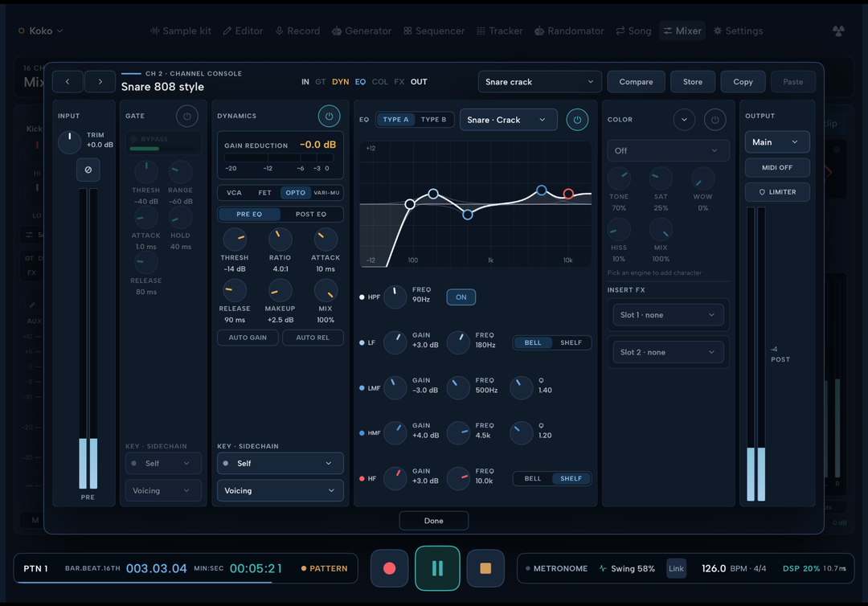Open the Sample kit tab

(x=181, y=31)
